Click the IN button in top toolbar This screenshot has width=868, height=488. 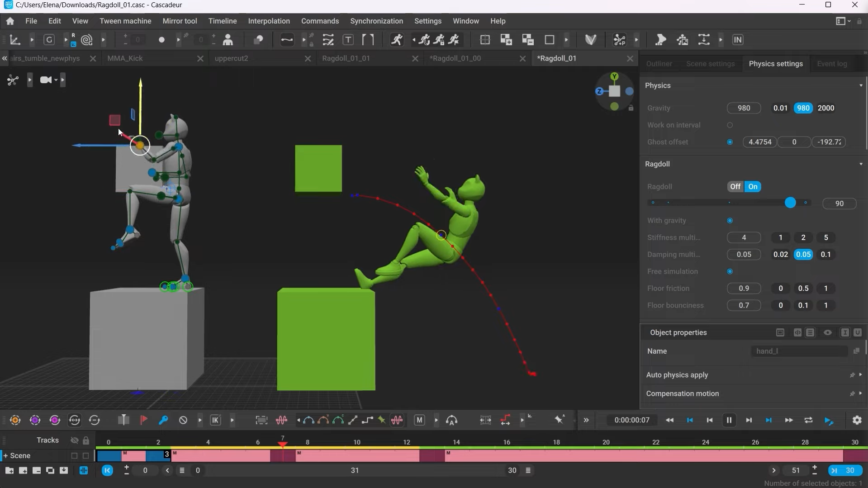click(x=738, y=40)
